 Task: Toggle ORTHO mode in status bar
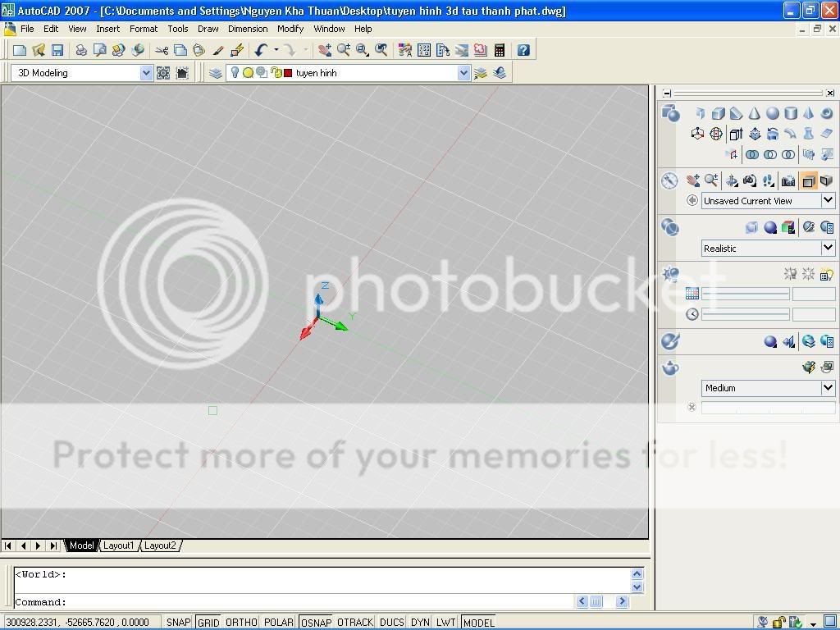point(241,622)
